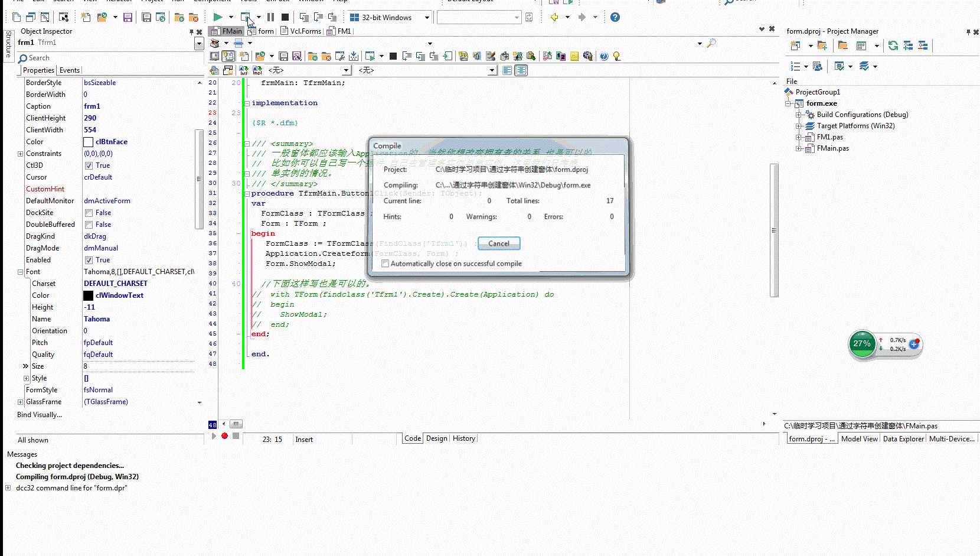Click the purple Save icon in main toolbar
980x556 pixels.
(x=128, y=17)
